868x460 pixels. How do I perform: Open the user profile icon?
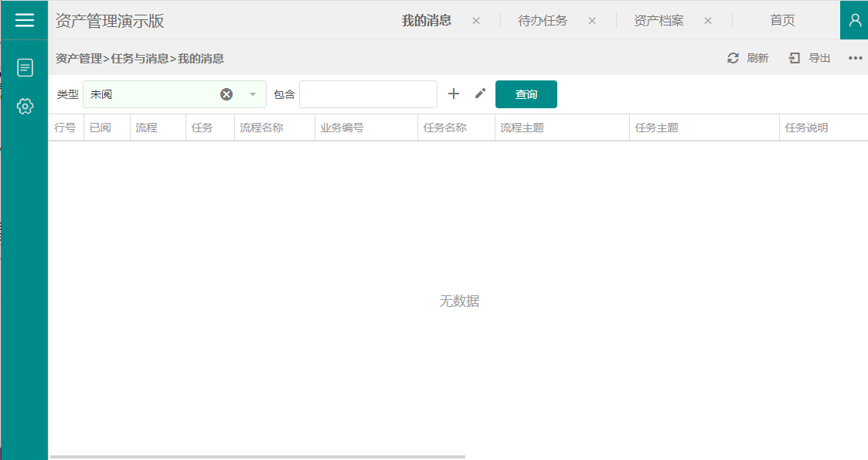pos(854,20)
